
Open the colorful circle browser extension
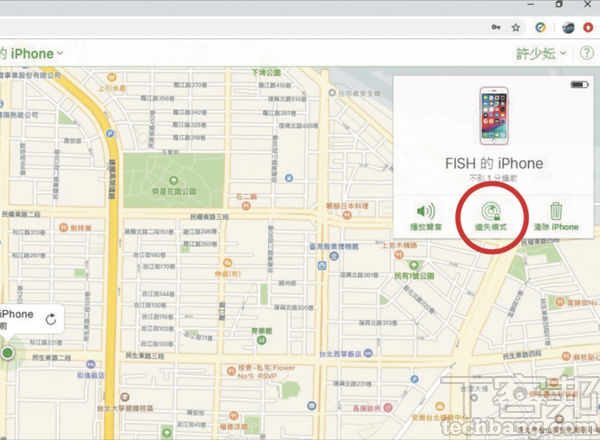540,28
